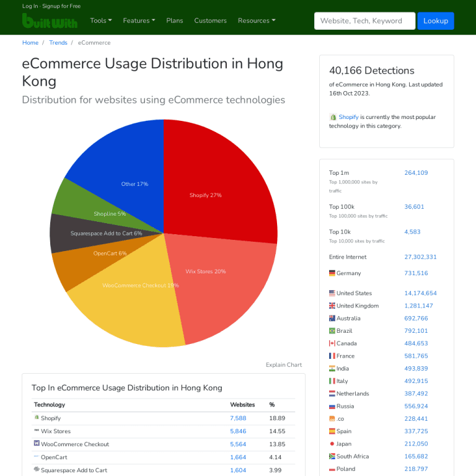Click the 40,166 Detections heading
The height and width of the screenshot is (476, 476).
372,71
